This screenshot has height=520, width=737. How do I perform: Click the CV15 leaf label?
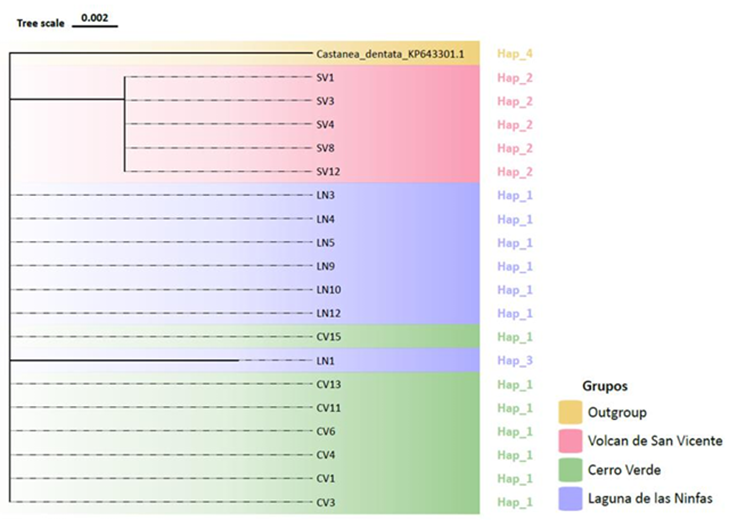328,337
